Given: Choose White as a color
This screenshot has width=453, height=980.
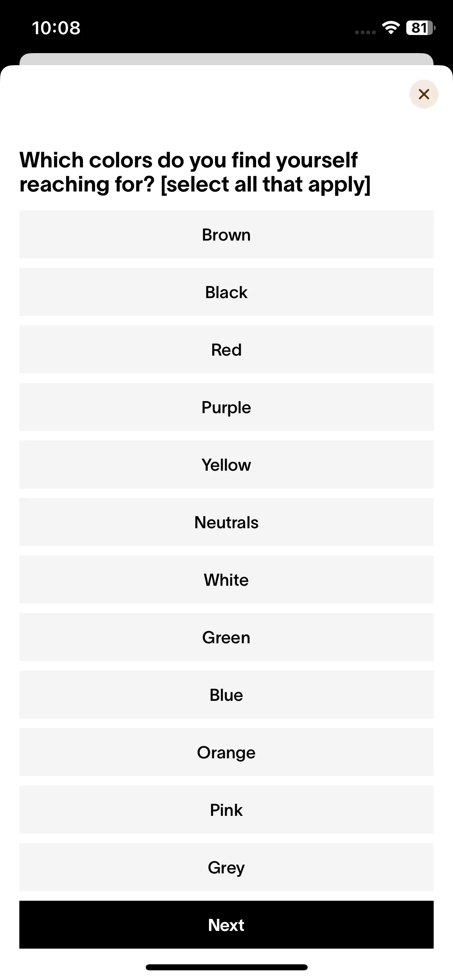Looking at the screenshot, I should 226,580.
